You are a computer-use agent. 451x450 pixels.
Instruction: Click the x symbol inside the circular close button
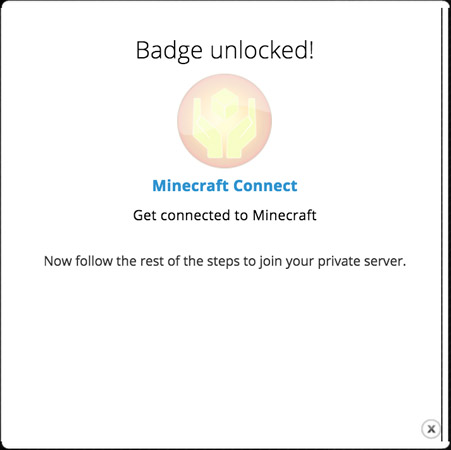click(431, 429)
